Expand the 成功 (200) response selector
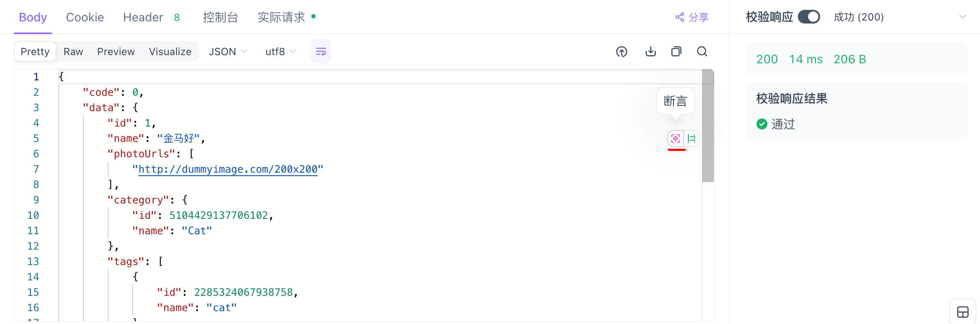 [962, 17]
